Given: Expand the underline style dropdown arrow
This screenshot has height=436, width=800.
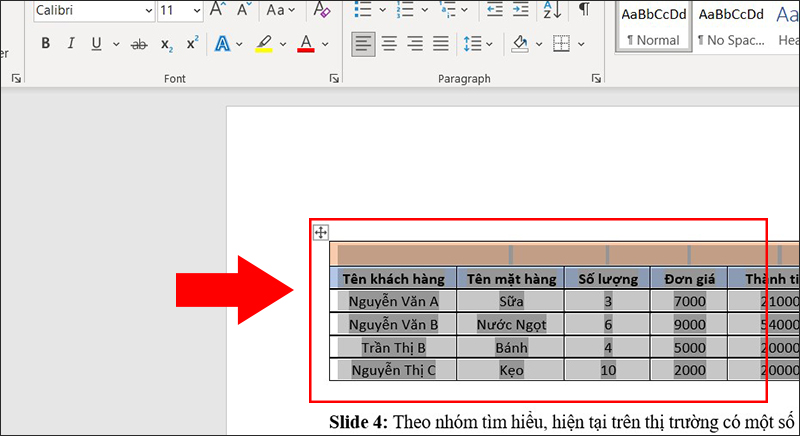Looking at the screenshot, I should coord(116,44).
